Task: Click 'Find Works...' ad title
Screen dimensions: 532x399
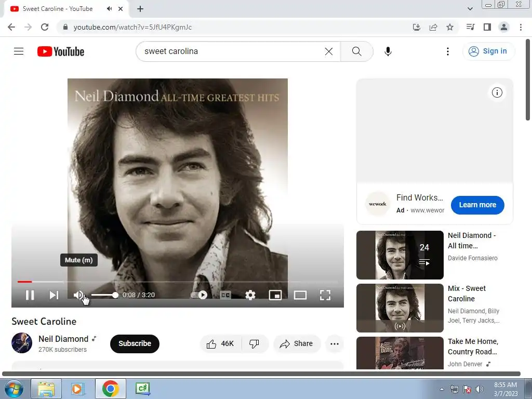Action: 420,197
